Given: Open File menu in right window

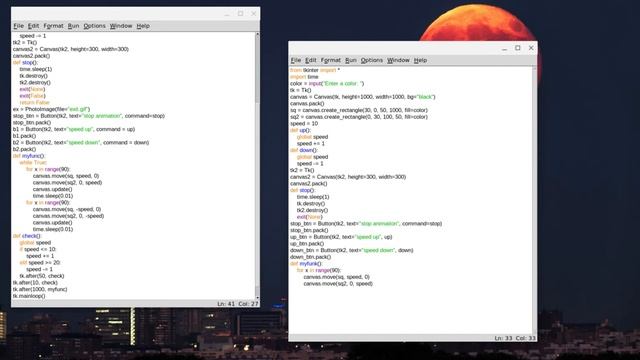Looking at the screenshot, I should pyautogui.click(x=296, y=60).
